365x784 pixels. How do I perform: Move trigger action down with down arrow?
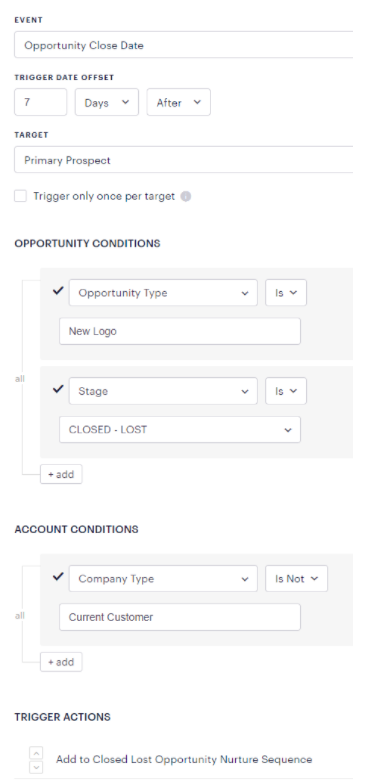pos(36,766)
